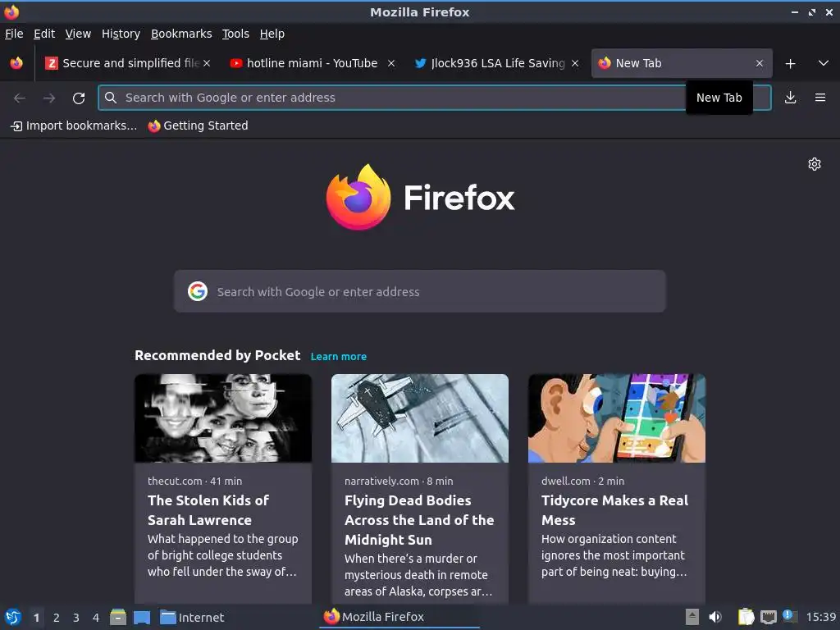The image size is (840, 630).
Task: Click thecut.com · 41 min source text
Action: [194, 481]
